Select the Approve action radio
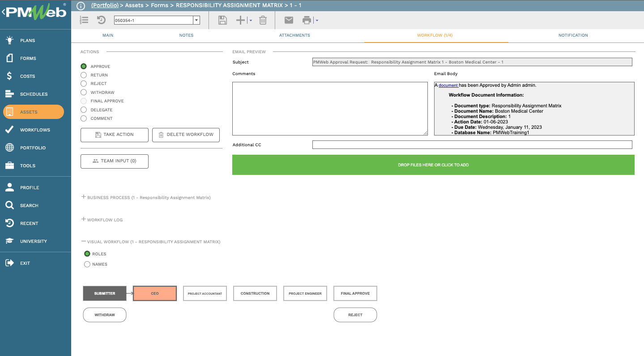This screenshot has width=644, height=356. point(84,66)
